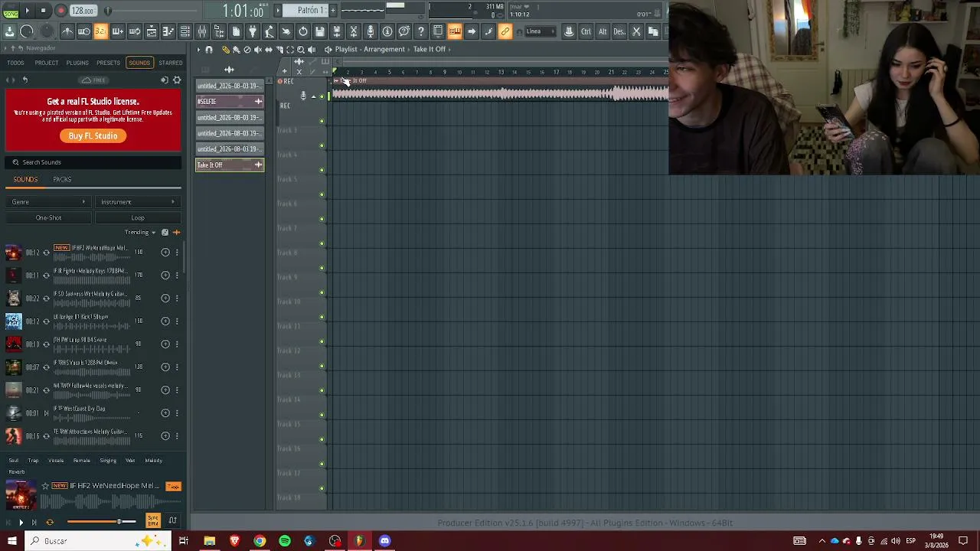Start playback with the Play button
The width and height of the screenshot is (980, 551).
(x=28, y=11)
